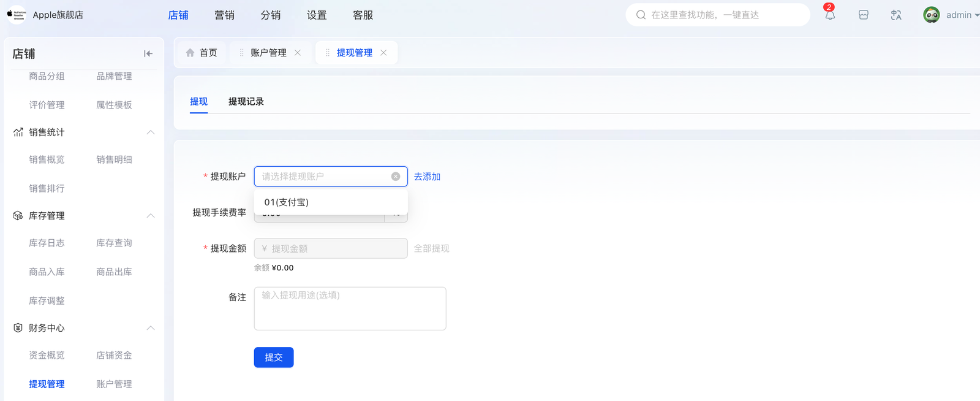This screenshot has height=401, width=980.
Task: Click the admin avatar image
Action: pyautogui.click(x=931, y=15)
